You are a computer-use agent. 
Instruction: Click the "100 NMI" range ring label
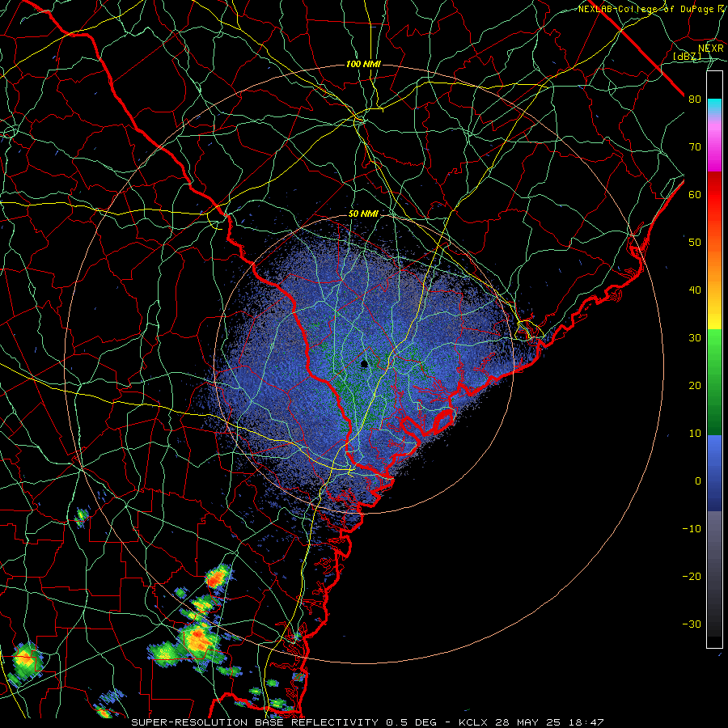coord(363,64)
